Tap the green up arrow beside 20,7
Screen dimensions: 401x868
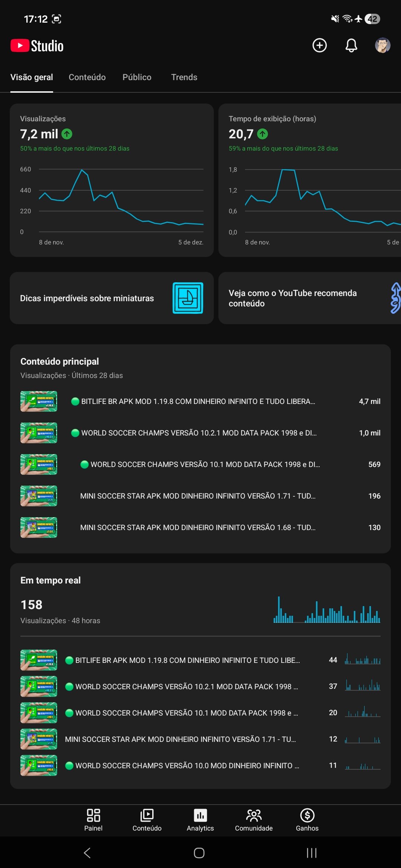click(x=263, y=134)
